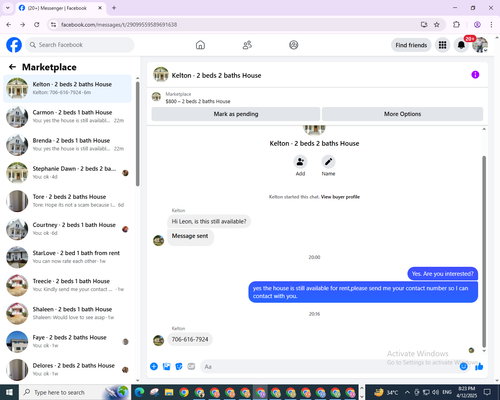
Task: Click Find friends button
Action: click(x=411, y=45)
